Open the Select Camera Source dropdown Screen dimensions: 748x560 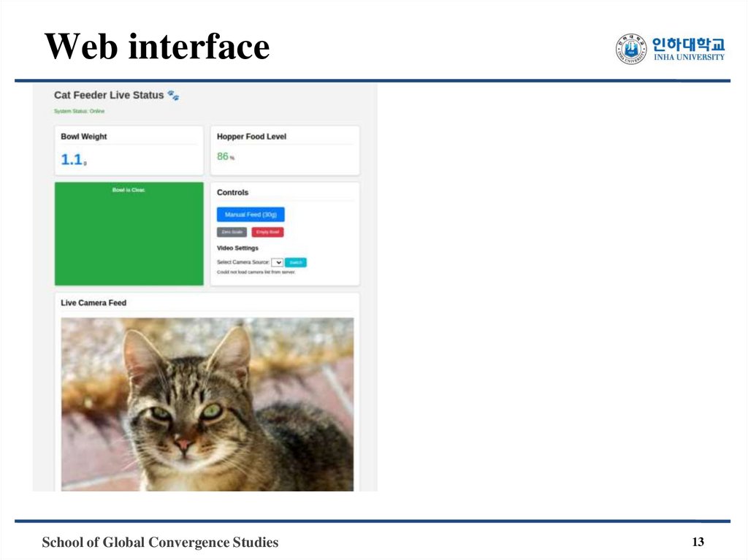tap(277, 262)
